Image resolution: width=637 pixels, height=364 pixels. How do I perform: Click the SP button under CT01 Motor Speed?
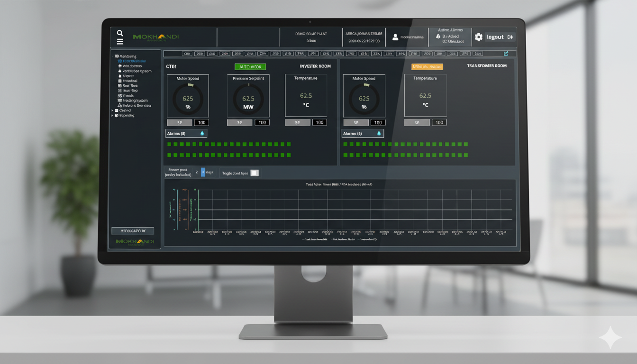(179, 122)
